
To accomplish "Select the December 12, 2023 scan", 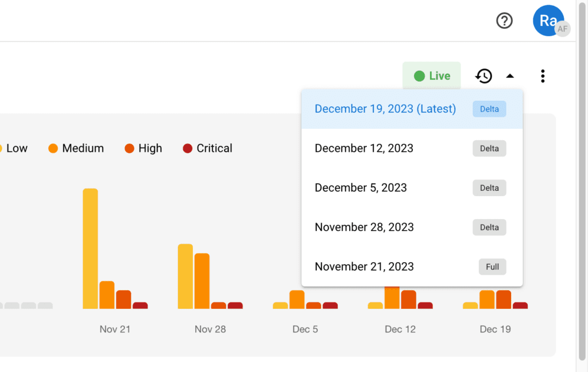I will 364,148.
